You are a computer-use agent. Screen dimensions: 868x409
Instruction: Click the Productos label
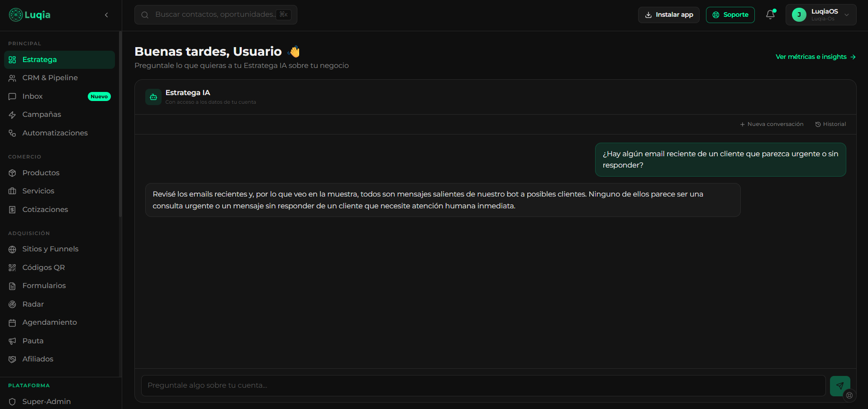coord(41,173)
